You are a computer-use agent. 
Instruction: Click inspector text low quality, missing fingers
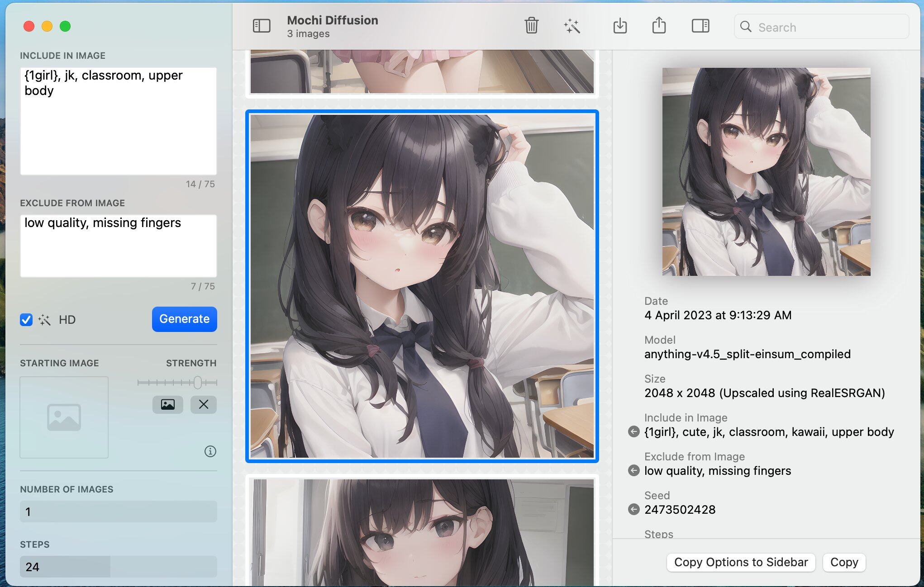pos(718,471)
